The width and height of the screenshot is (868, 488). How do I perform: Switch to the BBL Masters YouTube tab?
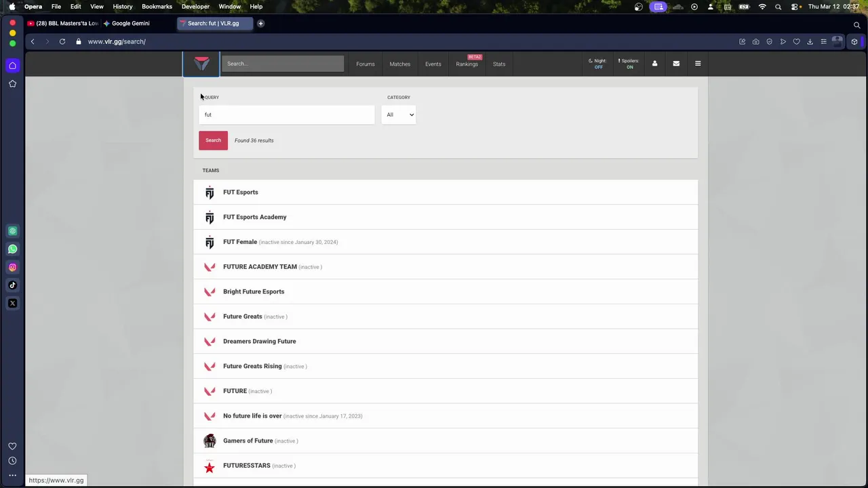(x=62, y=23)
